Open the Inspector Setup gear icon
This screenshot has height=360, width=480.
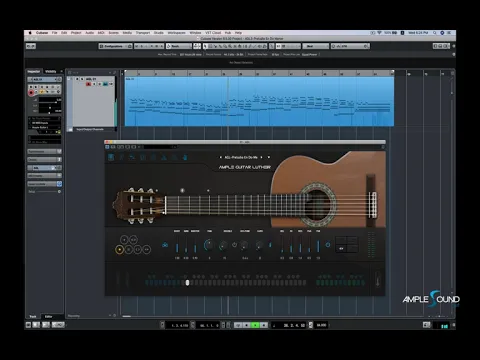[59, 192]
